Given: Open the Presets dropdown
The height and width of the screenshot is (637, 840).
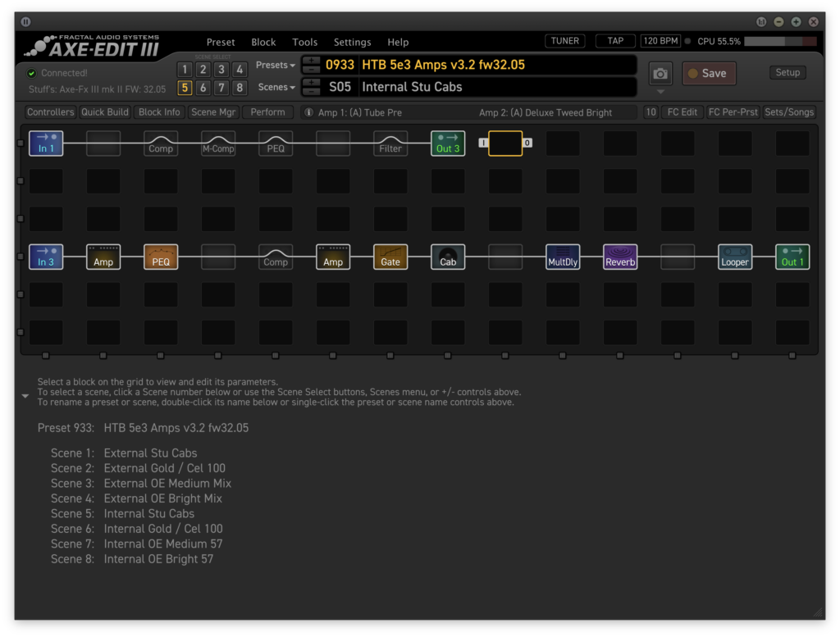Looking at the screenshot, I should [276, 65].
